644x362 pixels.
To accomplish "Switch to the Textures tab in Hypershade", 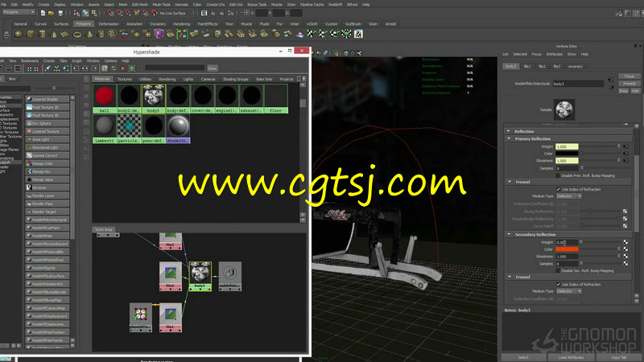I will click(125, 79).
